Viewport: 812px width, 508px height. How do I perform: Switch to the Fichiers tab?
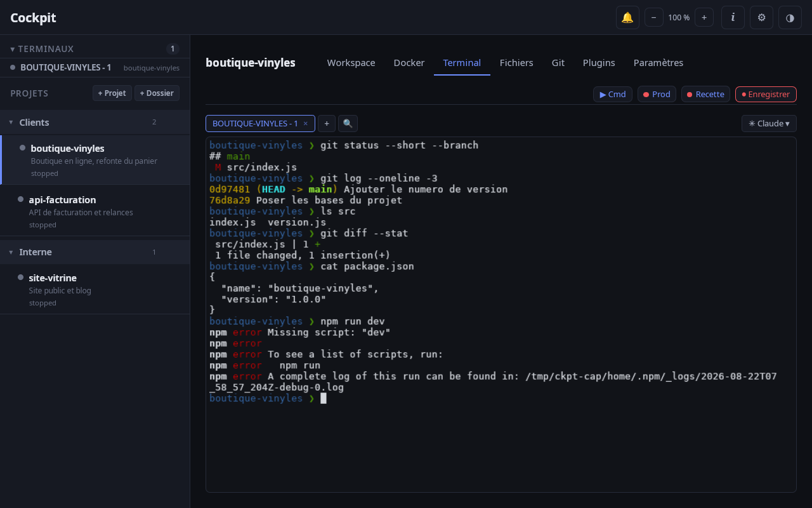click(516, 63)
